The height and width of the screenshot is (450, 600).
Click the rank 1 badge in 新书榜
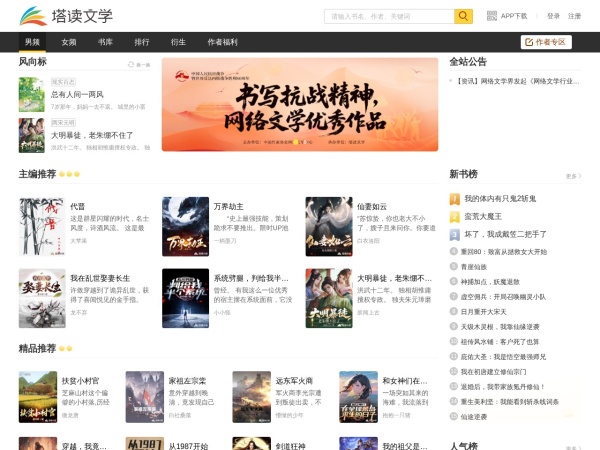[454, 199]
